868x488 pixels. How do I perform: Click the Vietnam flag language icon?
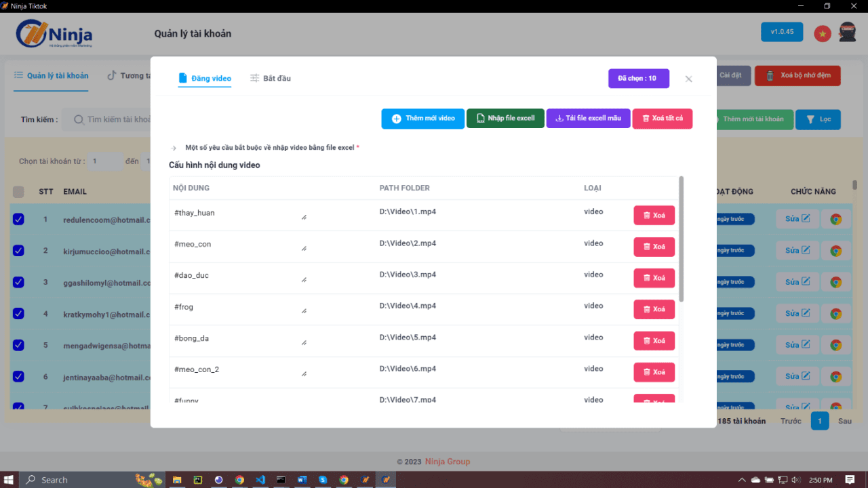pyautogui.click(x=823, y=33)
